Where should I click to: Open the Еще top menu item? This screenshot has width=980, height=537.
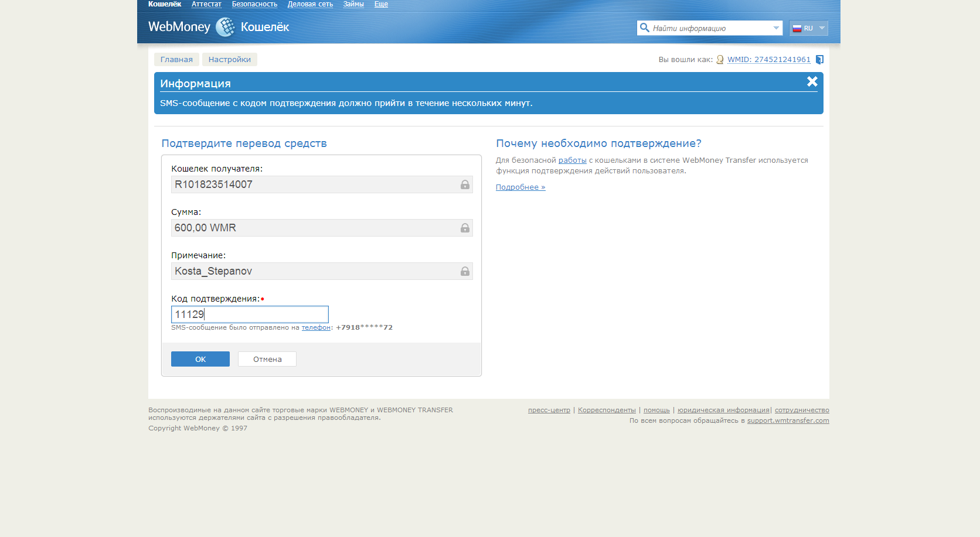click(x=381, y=4)
